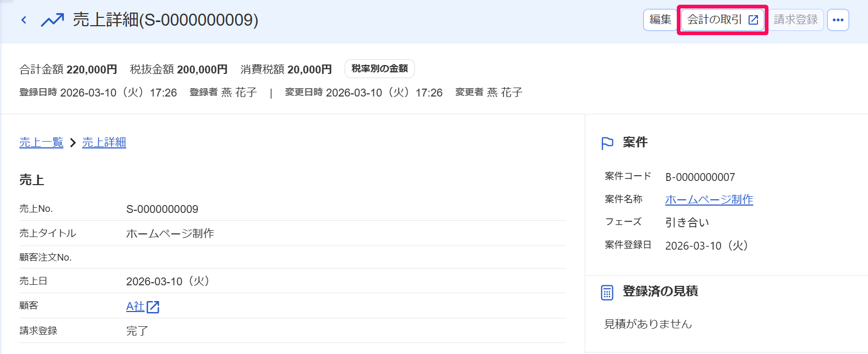Select the 請求登録 status 完了

point(137,331)
